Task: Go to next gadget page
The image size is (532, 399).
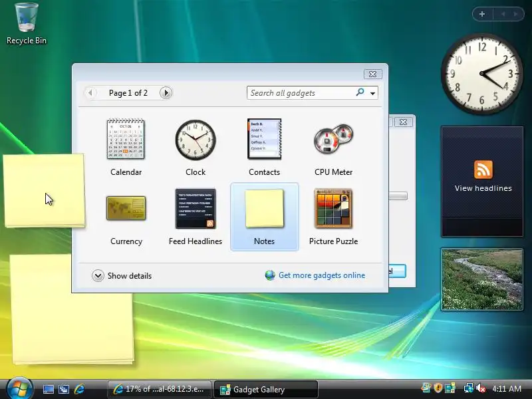Action: pyautogui.click(x=166, y=92)
